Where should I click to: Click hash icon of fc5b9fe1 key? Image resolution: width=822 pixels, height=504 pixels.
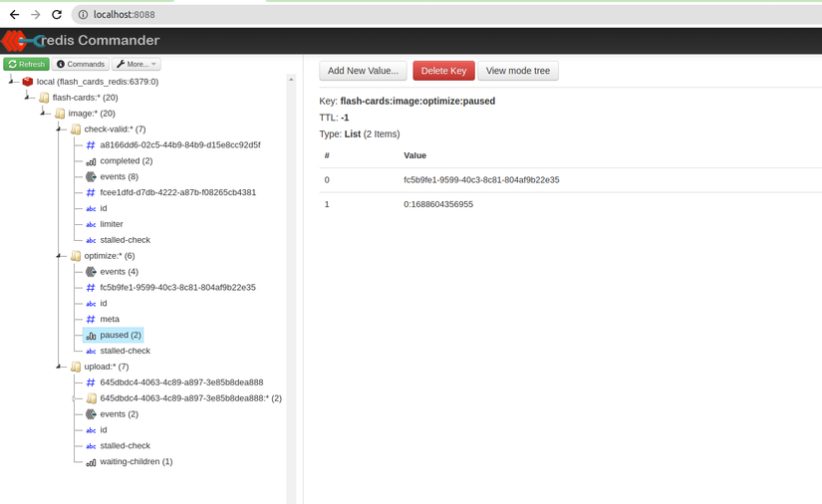pos(91,287)
